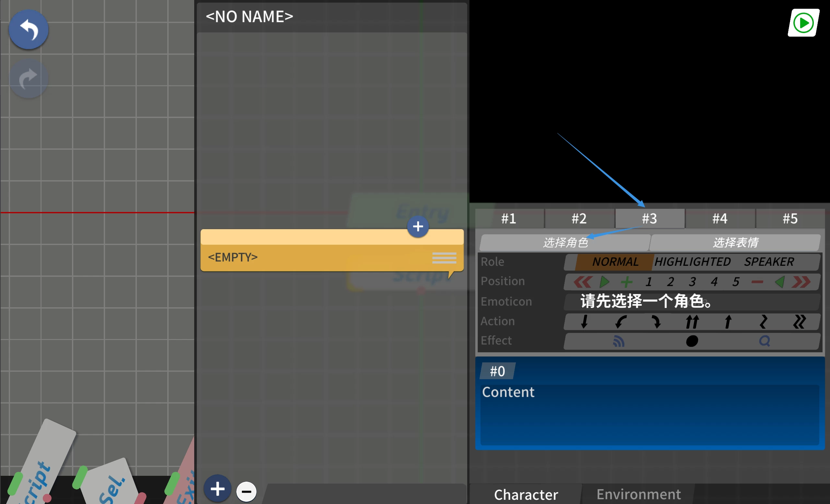The image size is (830, 504).
Task: Toggle the black circle Effect
Action: coord(692,341)
